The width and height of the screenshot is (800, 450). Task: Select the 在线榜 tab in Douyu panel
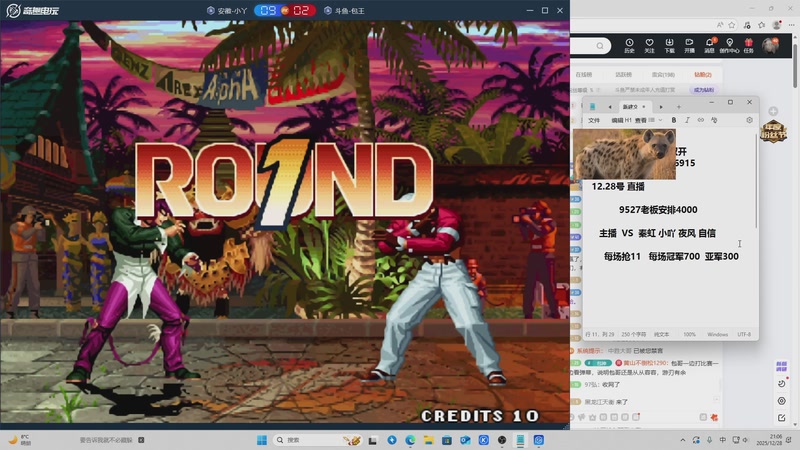click(584, 74)
